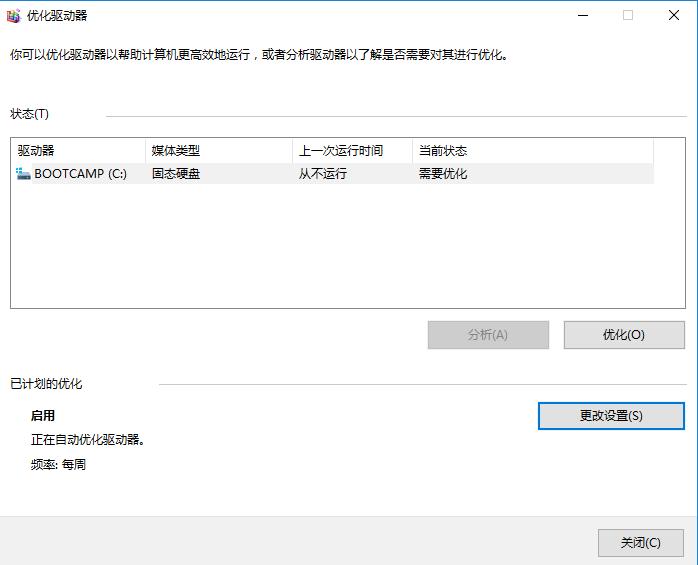Close the 优化驱动器 window with the X

[674, 16]
